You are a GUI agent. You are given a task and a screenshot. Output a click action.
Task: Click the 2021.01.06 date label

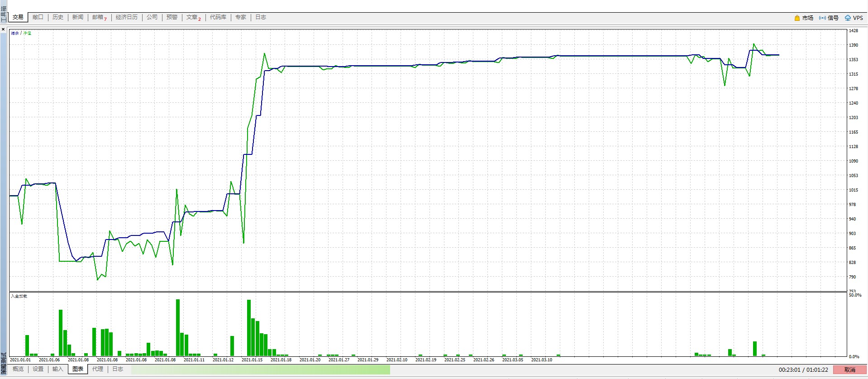pyautogui.click(x=49, y=360)
